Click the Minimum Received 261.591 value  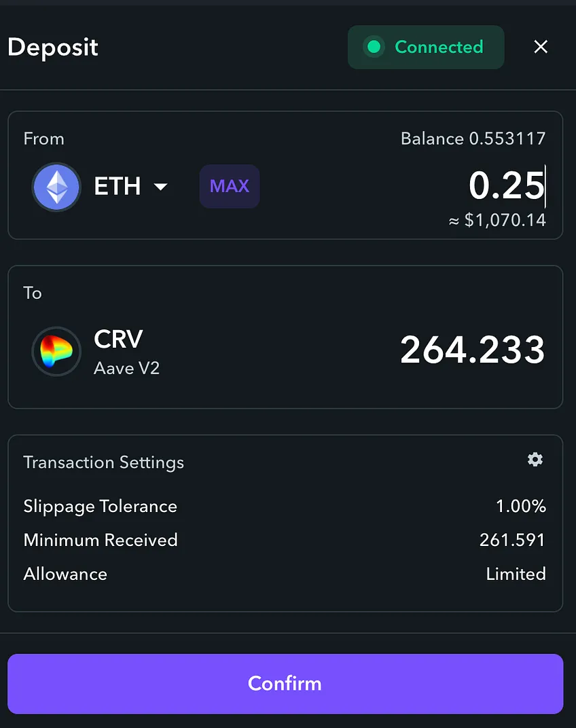click(512, 540)
